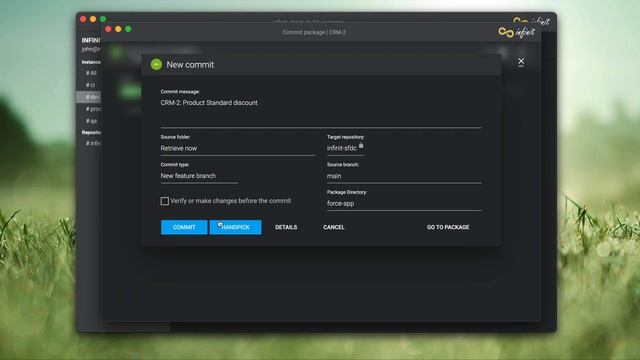Click the infinit logo in Commit package window
This screenshot has width=640, height=360.
pyautogui.click(x=517, y=32)
